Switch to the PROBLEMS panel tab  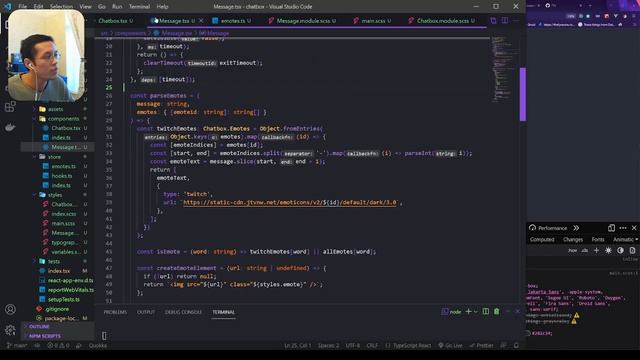tap(115, 312)
